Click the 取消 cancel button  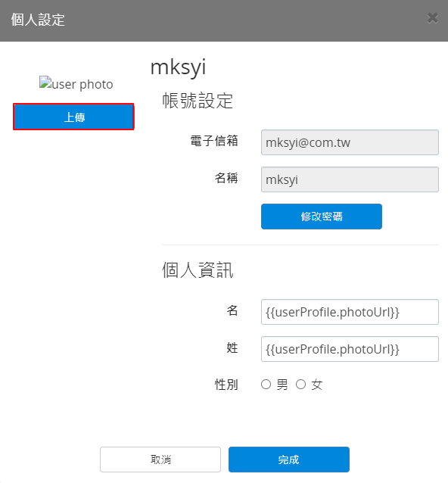coord(160,460)
